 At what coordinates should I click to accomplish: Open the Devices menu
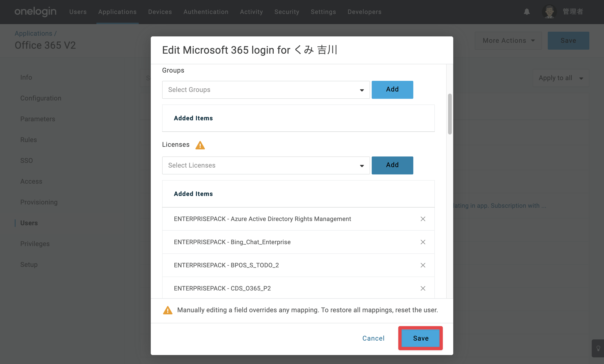pos(160,12)
